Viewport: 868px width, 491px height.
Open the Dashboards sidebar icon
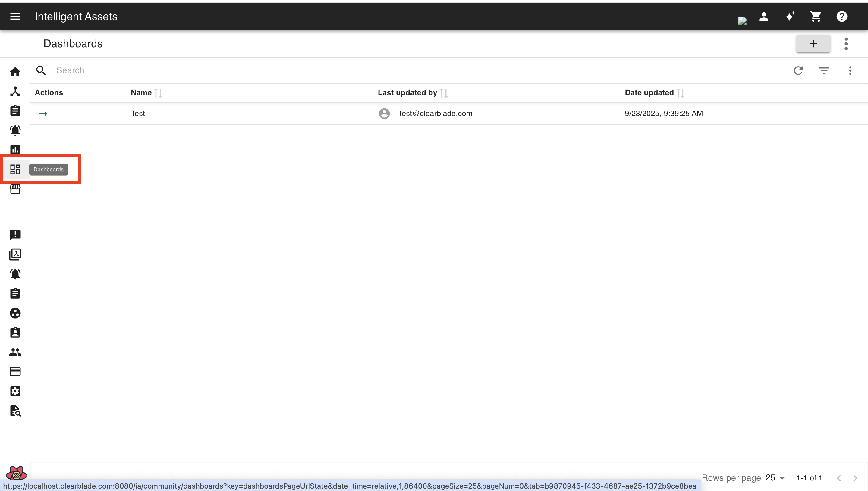[x=15, y=169]
